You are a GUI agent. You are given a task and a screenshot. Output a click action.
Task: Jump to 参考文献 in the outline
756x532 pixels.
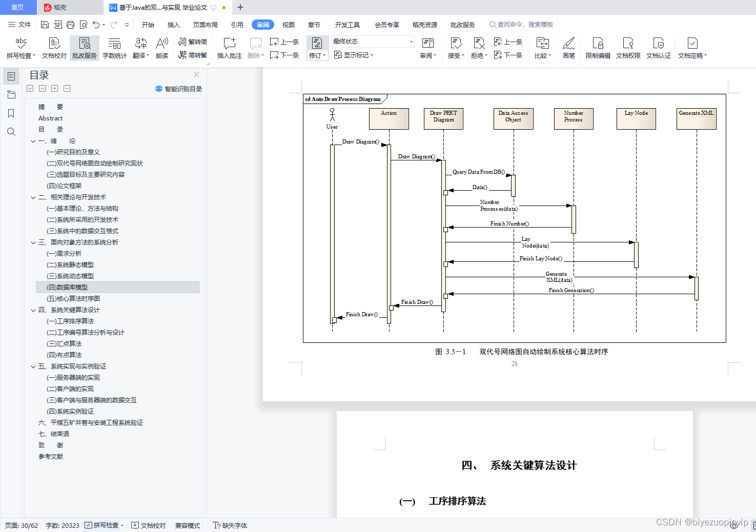(x=51, y=457)
